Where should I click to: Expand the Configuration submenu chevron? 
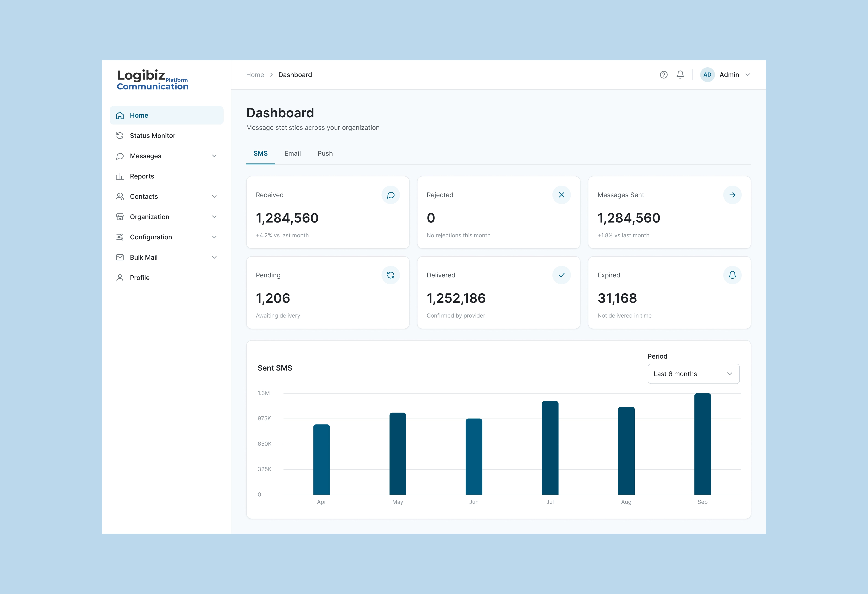tap(214, 237)
